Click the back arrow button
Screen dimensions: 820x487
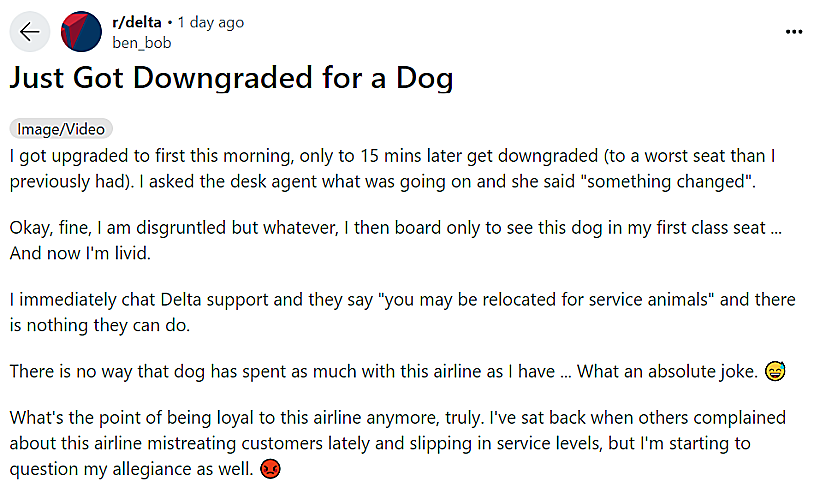[x=30, y=32]
